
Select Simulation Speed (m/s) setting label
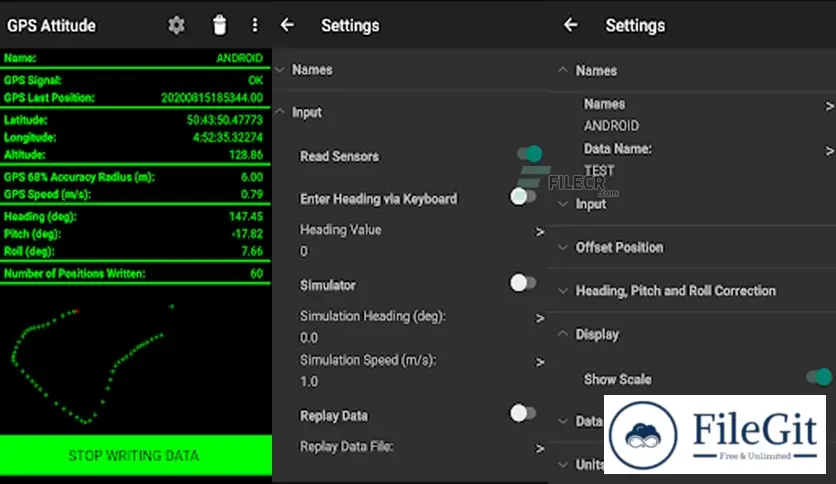click(368, 360)
